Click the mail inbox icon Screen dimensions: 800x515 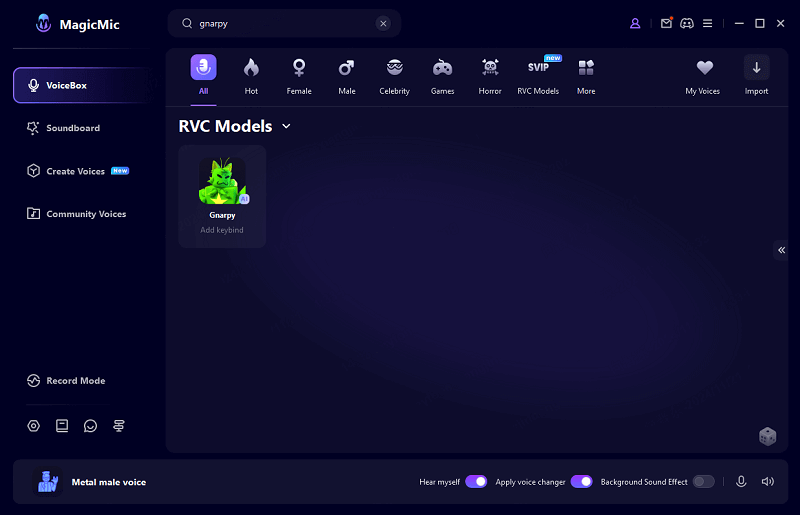coord(666,23)
